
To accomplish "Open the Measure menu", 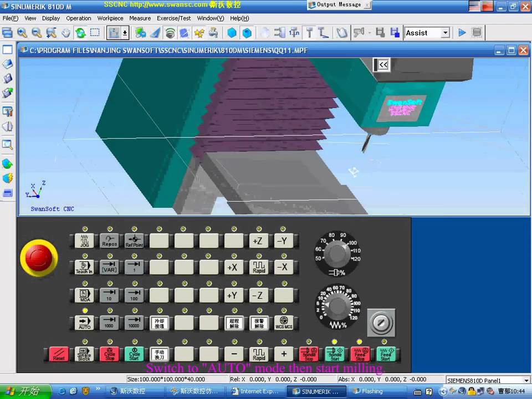I will tap(140, 18).
